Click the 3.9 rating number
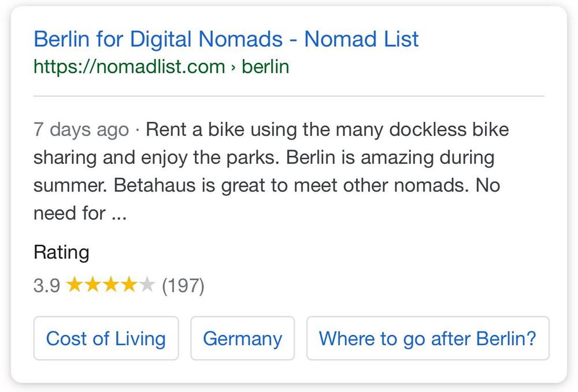 click(x=47, y=285)
